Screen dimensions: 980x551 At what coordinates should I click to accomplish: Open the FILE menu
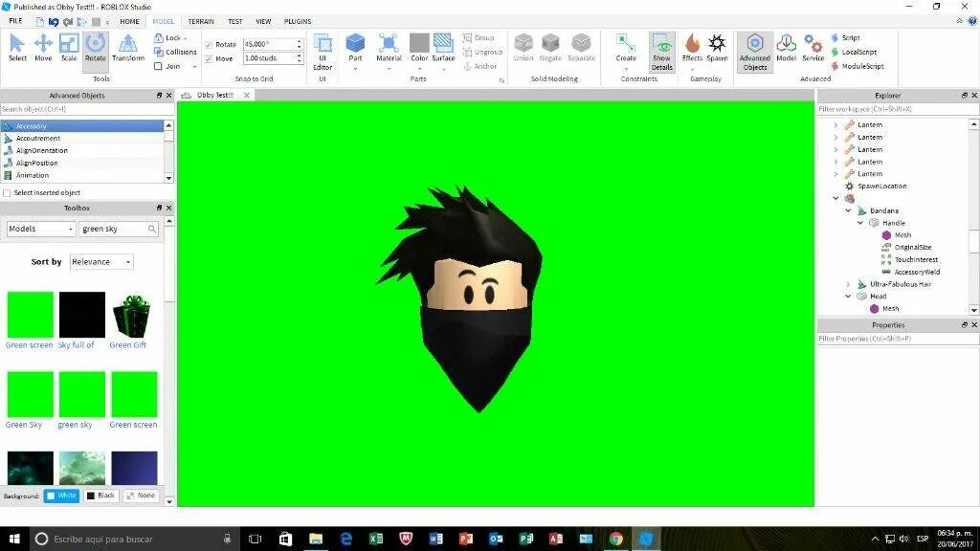(x=15, y=21)
